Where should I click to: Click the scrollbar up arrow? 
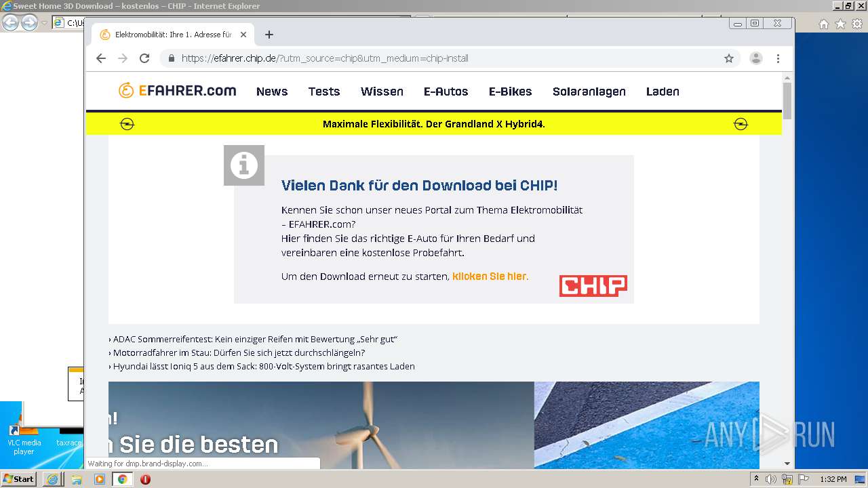787,77
